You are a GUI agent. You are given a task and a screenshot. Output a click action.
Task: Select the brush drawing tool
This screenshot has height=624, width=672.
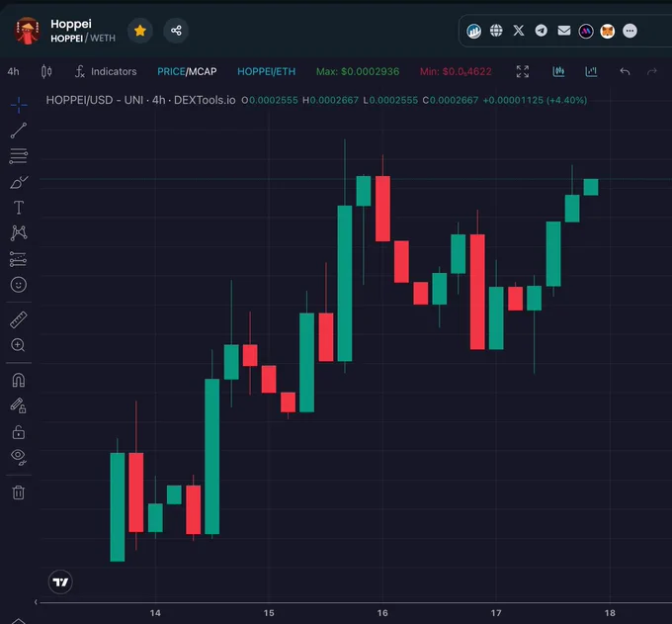(19, 182)
